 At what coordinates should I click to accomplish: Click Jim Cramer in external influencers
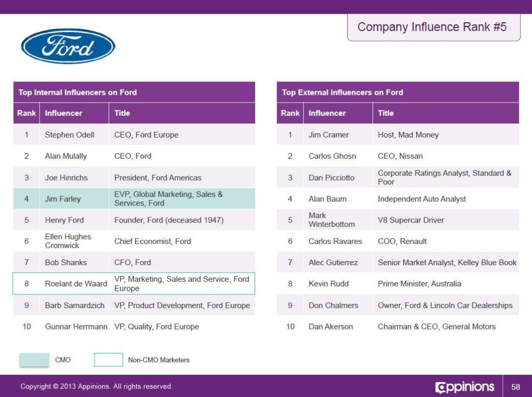[328, 135]
